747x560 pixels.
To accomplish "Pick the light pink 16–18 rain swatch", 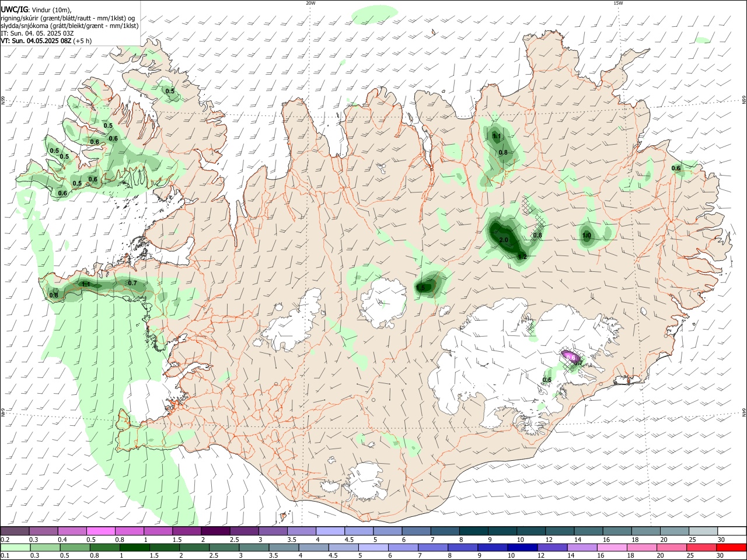I will tap(612, 547).
